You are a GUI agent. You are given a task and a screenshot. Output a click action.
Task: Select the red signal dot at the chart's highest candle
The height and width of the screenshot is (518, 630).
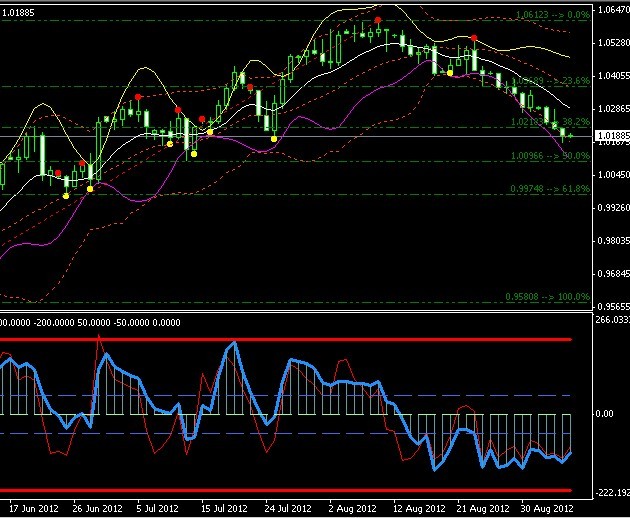coord(378,20)
